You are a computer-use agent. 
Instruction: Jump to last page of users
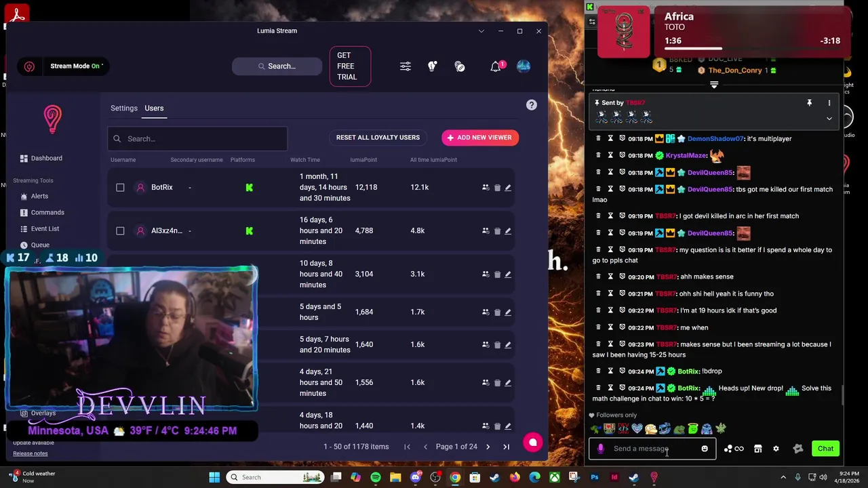click(x=506, y=447)
